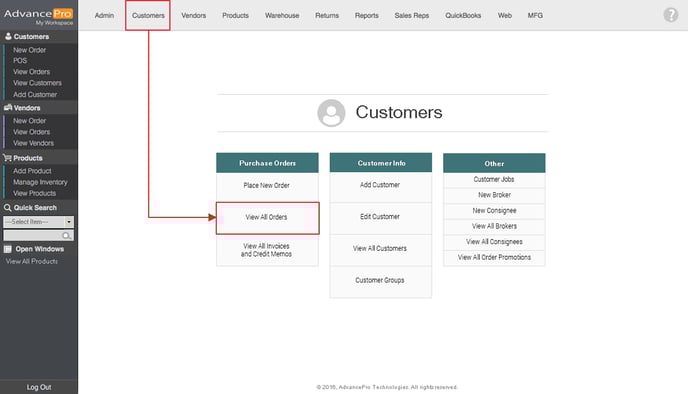Click the Customers person icon in sidebar
This screenshot has height=394, width=688.
(x=8, y=36)
